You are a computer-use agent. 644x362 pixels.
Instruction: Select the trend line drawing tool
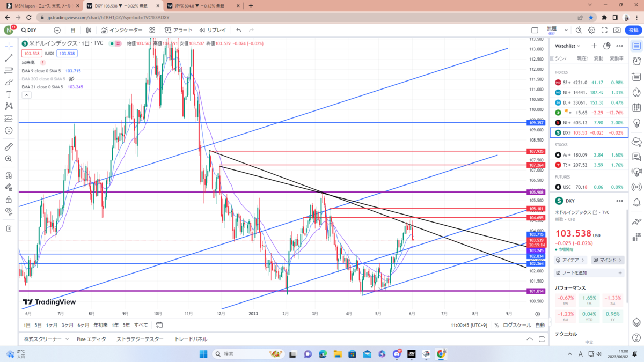pos(9,58)
